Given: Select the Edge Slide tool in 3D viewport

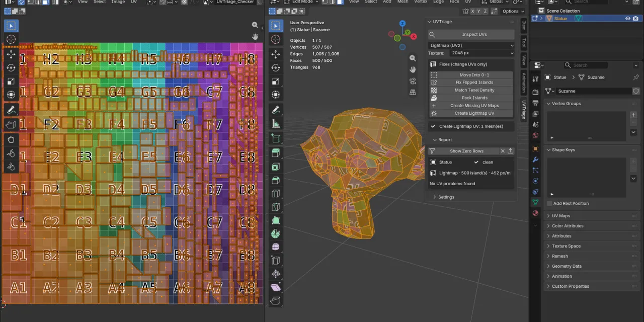Looking at the screenshot, I should [276, 261].
